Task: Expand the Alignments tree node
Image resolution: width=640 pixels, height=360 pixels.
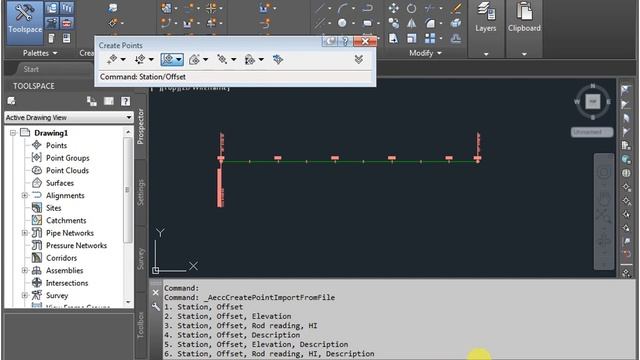Action: (x=24, y=196)
